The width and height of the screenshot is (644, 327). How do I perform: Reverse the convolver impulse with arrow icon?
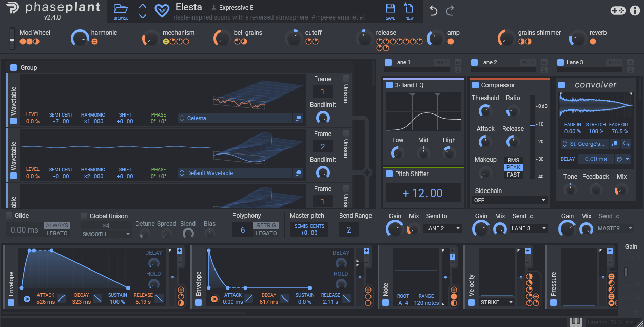point(627,144)
